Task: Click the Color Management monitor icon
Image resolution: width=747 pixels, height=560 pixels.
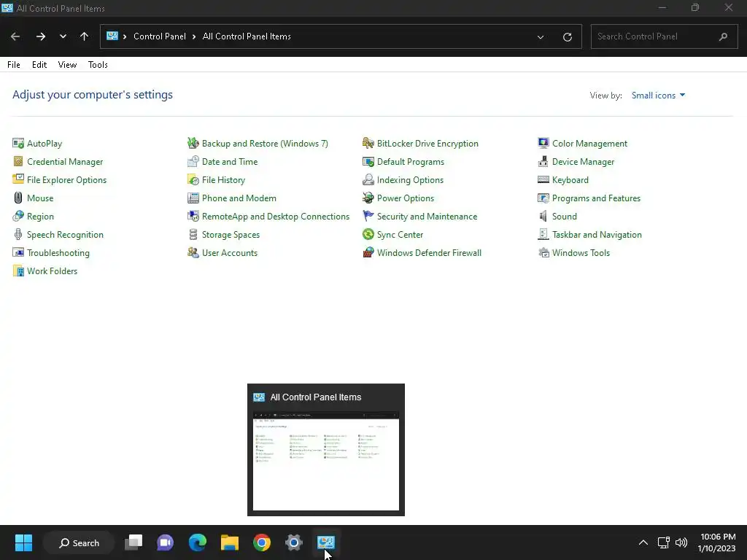Action: tap(543, 144)
